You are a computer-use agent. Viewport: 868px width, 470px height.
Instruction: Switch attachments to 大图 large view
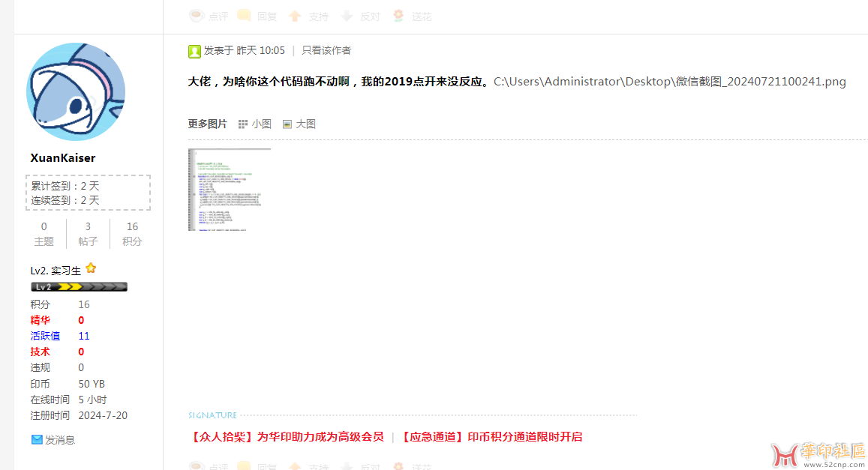tap(305, 124)
